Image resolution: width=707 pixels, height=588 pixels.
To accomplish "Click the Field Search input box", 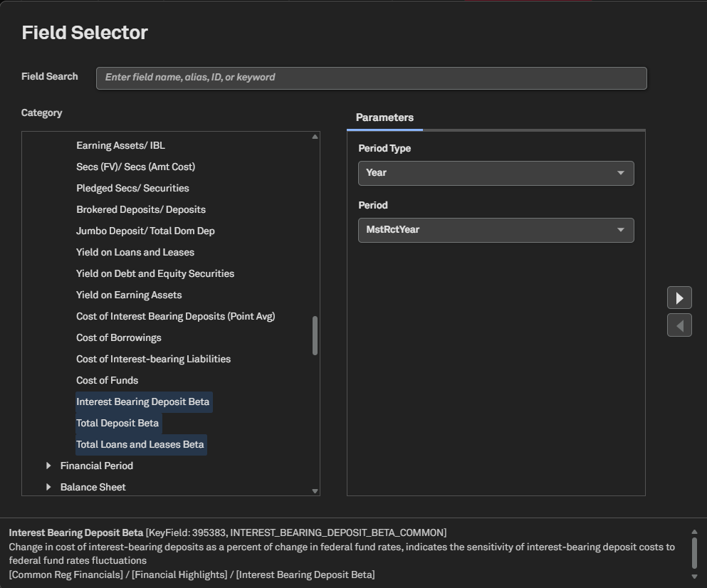I will coord(371,78).
